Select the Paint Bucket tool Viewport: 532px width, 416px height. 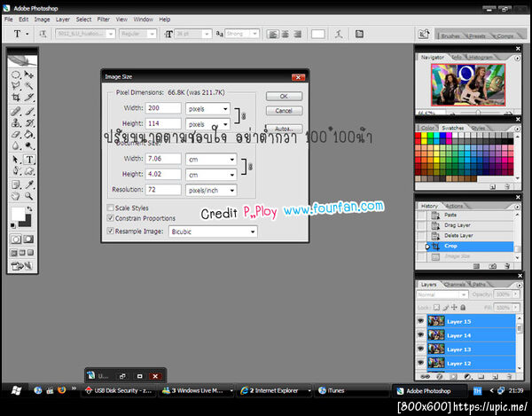point(29,134)
